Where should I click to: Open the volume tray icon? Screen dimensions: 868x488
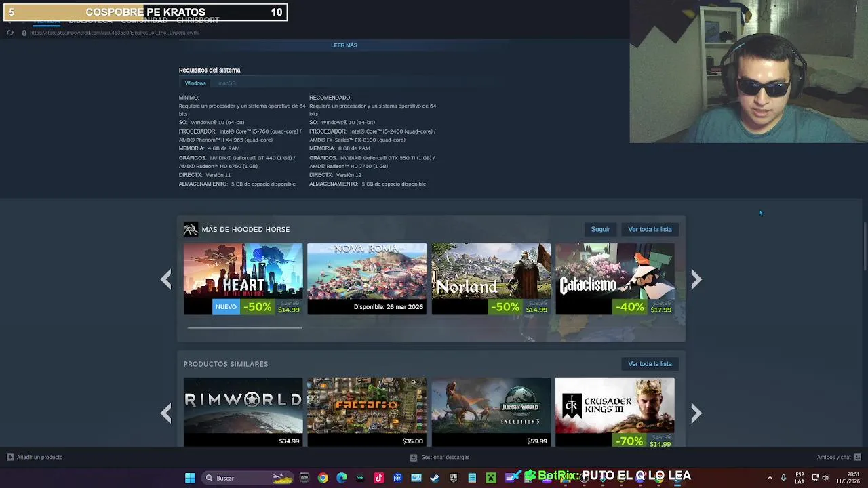pyautogui.click(x=825, y=478)
